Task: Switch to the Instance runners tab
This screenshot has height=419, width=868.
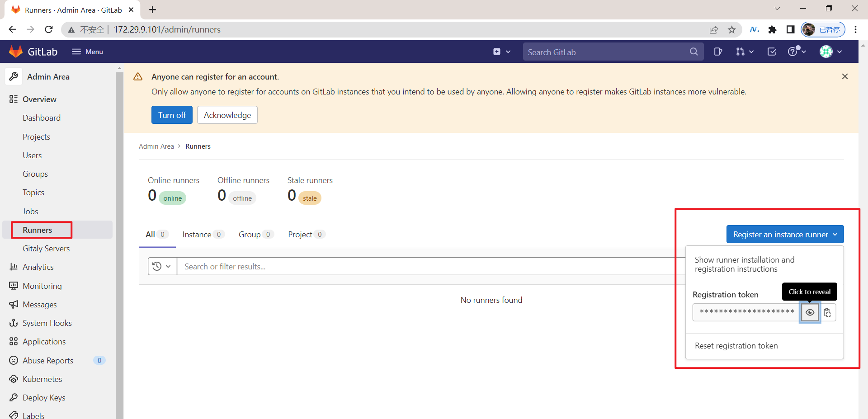Action: tap(203, 234)
